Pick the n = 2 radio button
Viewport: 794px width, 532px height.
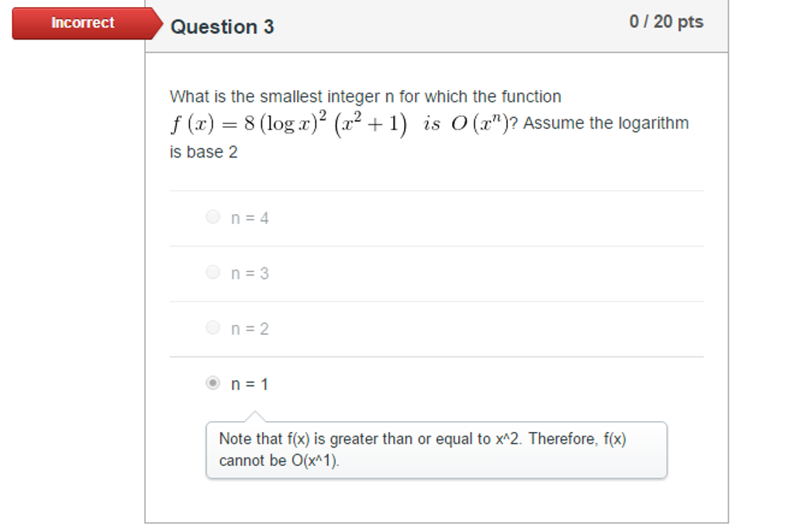click(x=213, y=328)
